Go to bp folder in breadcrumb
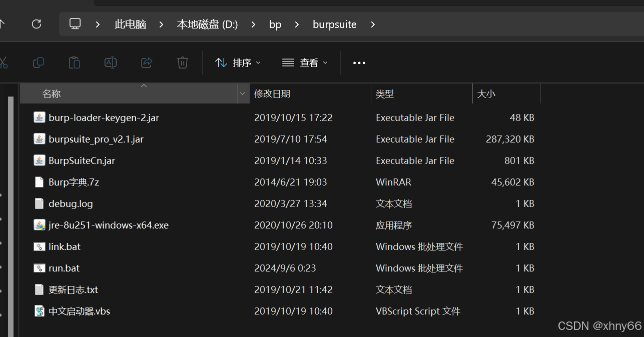Viewport: 644px width, 337px height. pyautogui.click(x=275, y=24)
